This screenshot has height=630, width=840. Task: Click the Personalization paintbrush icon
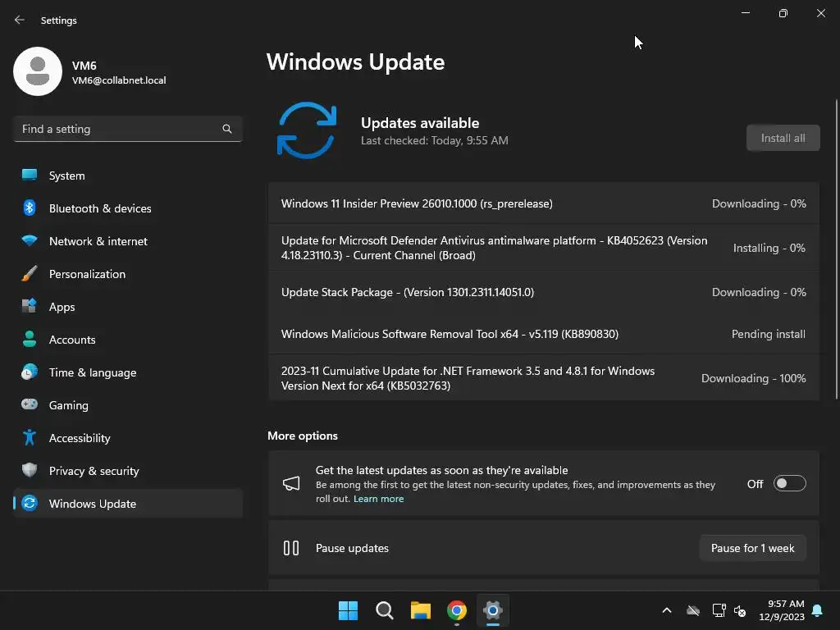pyautogui.click(x=30, y=274)
